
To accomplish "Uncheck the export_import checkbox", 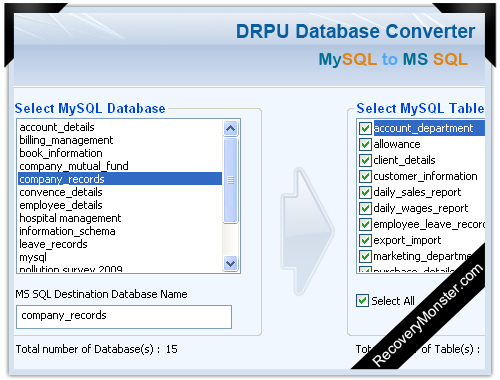I will [365, 240].
